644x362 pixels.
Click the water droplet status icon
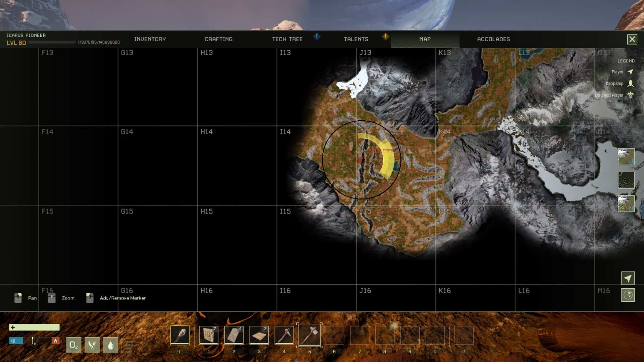tap(110, 345)
